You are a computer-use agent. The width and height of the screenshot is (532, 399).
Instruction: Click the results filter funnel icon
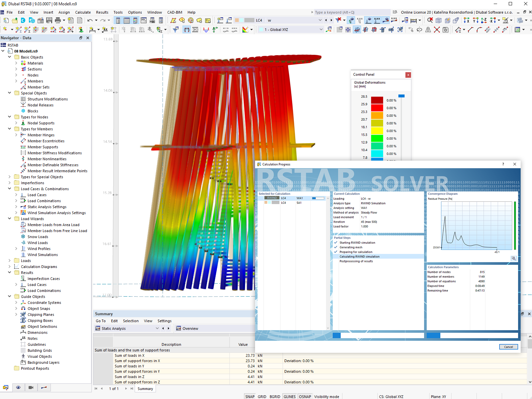[176, 30]
